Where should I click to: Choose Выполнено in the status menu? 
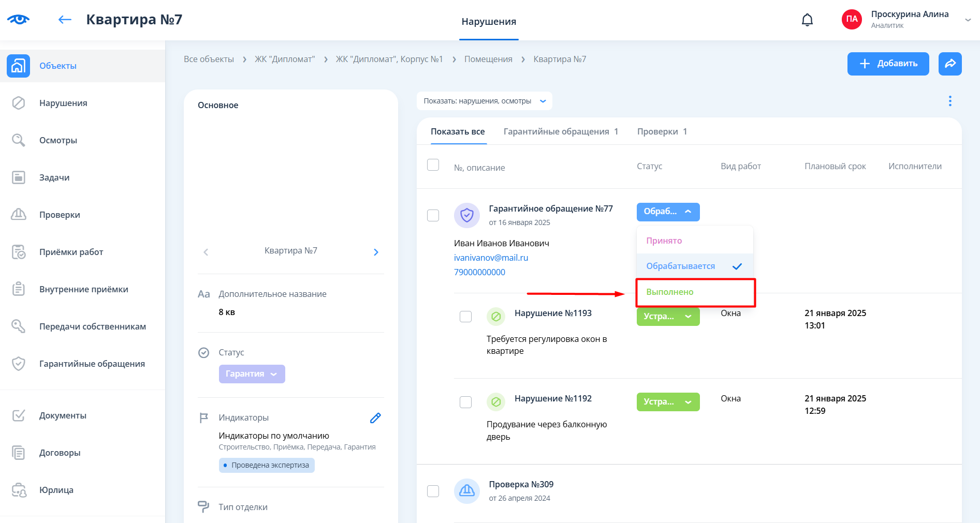click(x=670, y=292)
